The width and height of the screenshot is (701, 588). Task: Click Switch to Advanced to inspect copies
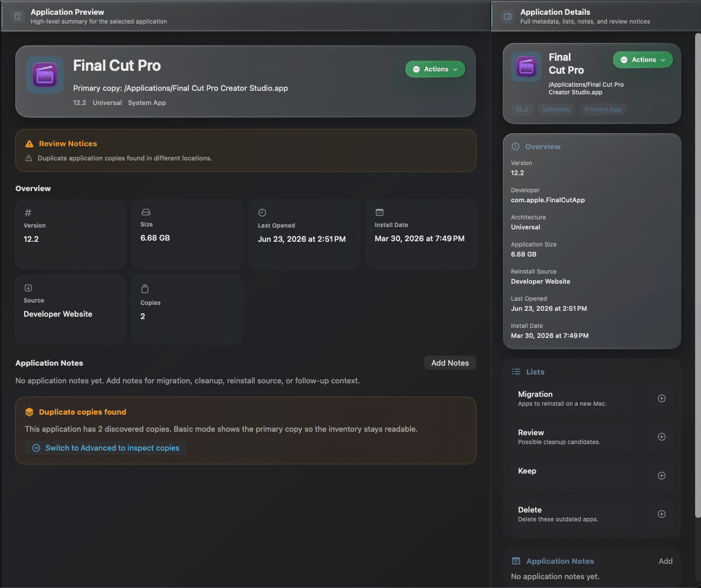pos(106,448)
